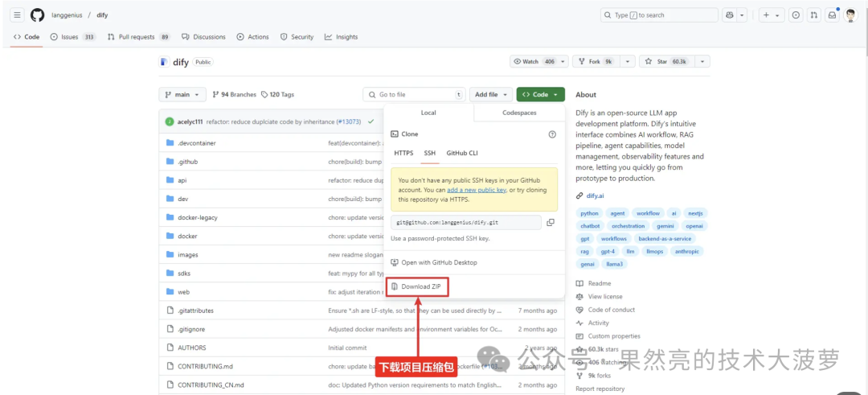Focus the Go to file field
868x395 pixels.
(414, 95)
